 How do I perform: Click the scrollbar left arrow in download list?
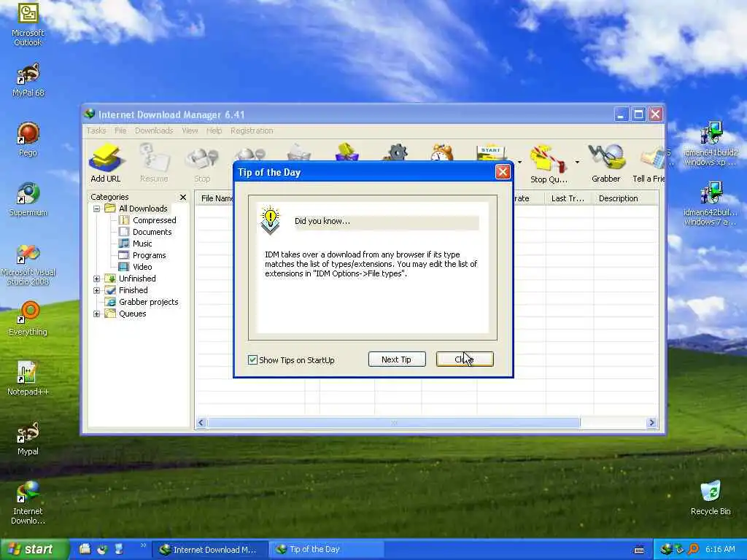[201, 422]
